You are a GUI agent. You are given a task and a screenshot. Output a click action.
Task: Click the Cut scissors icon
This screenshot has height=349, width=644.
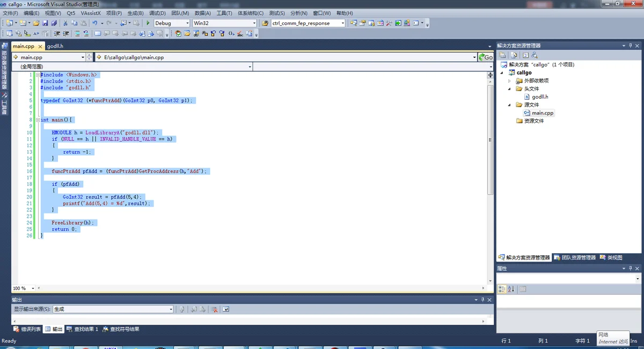pos(65,23)
